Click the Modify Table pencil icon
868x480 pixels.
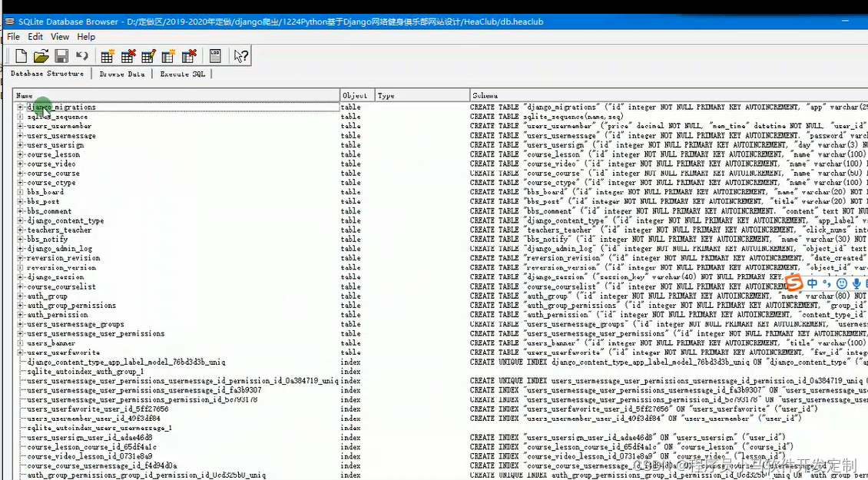(148, 55)
